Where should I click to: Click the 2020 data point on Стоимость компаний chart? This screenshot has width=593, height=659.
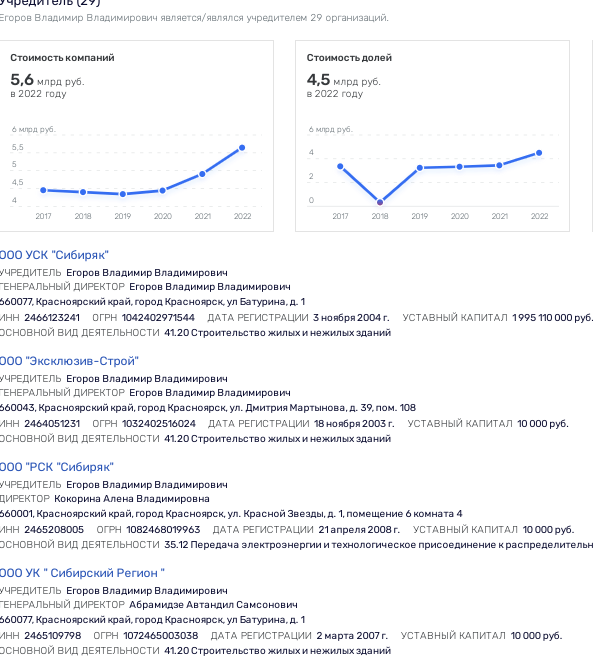pyautogui.click(x=163, y=190)
